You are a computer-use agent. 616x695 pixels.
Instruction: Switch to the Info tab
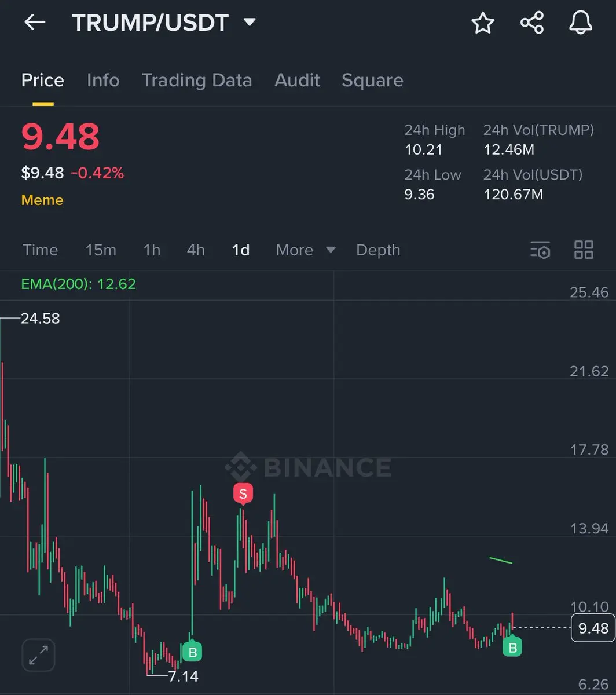pyautogui.click(x=103, y=81)
